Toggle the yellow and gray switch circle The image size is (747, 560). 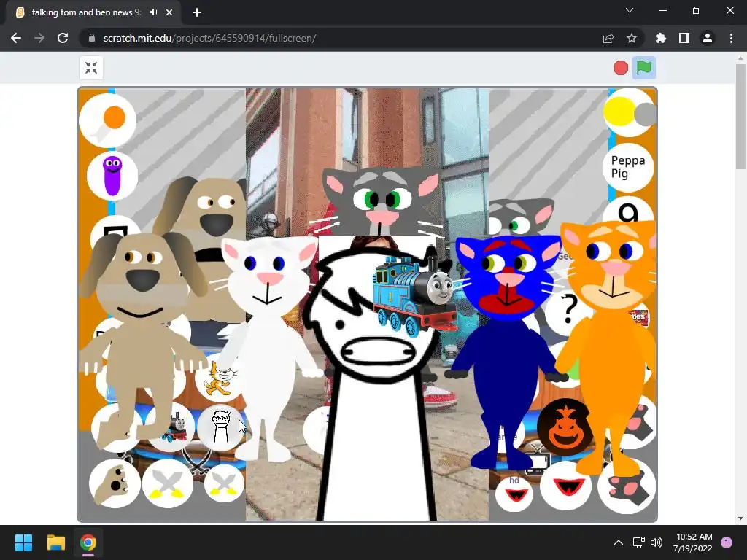(x=630, y=113)
